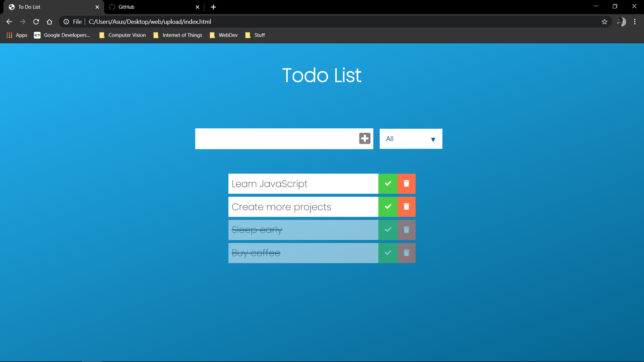Go to browser home page
Screen dimensions: 644x362
pyautogui.click(x=50, y=22)
